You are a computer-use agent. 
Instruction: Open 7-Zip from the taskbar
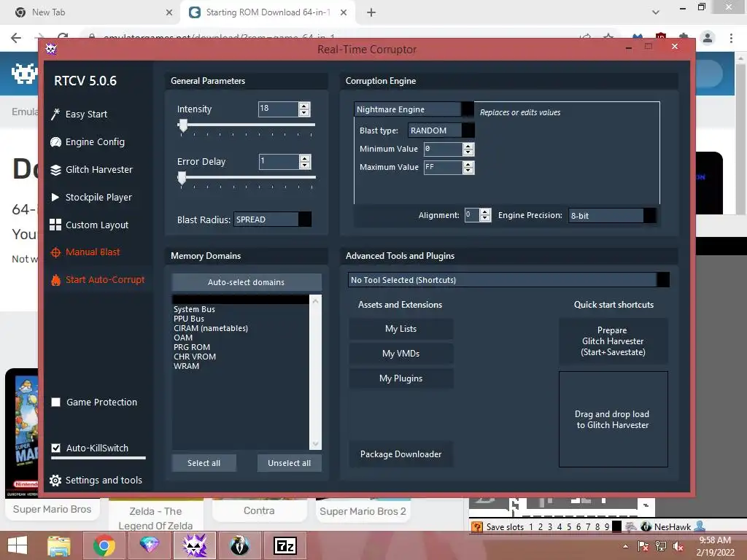285,545
